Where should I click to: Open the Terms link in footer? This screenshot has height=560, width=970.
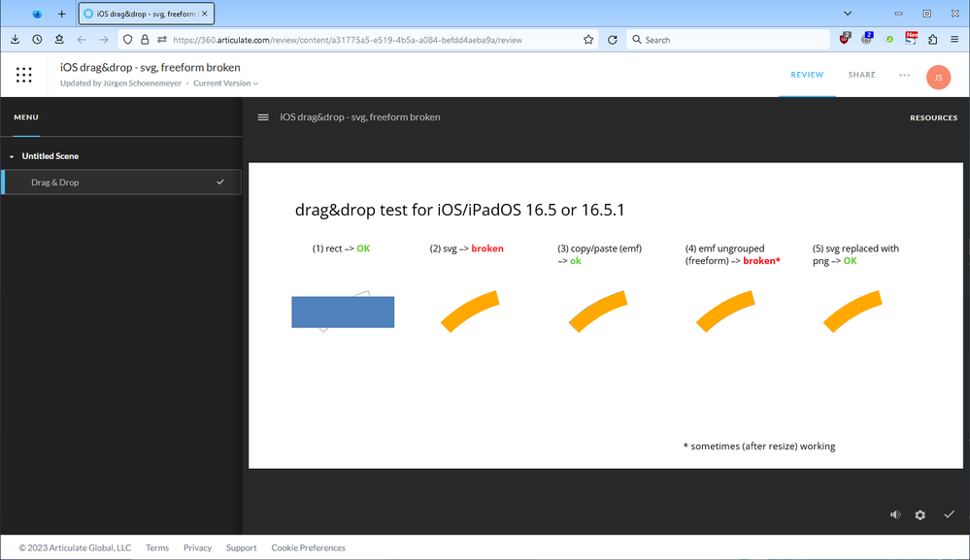[157, 547]
